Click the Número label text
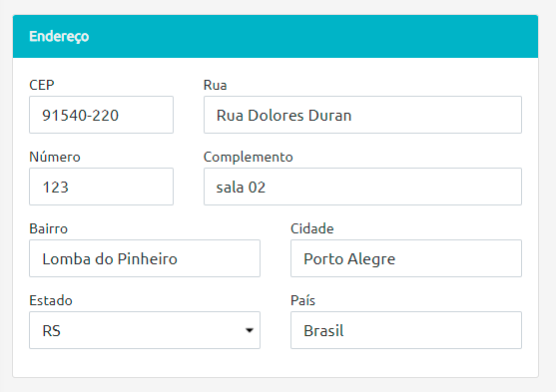 (x=55, y=157)
